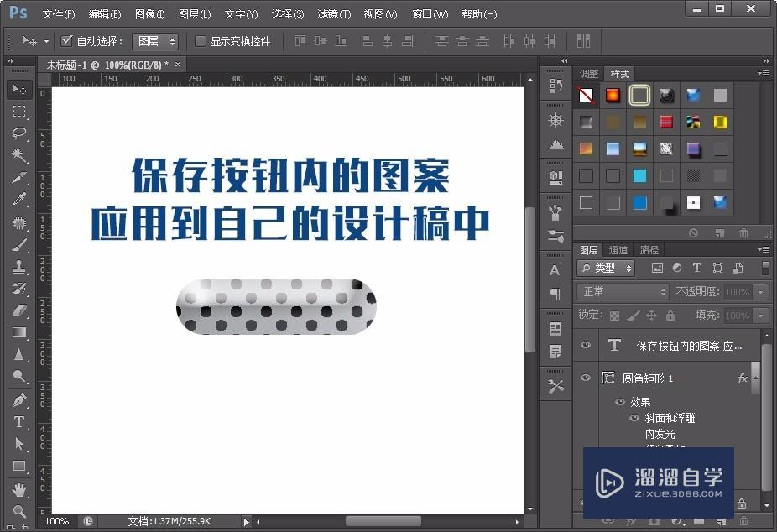Viewport: 777px width, 532px height.
Task: Select the History Brush tool
Action: click(x=19, y=289)
